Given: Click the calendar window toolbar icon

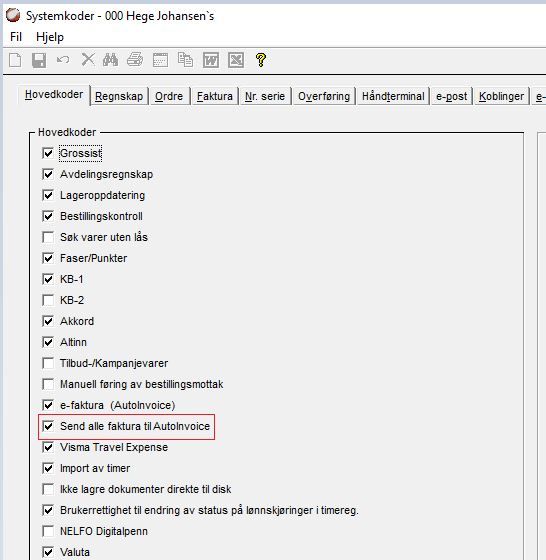Looking at the screenshot, I should tap(160, 60).
